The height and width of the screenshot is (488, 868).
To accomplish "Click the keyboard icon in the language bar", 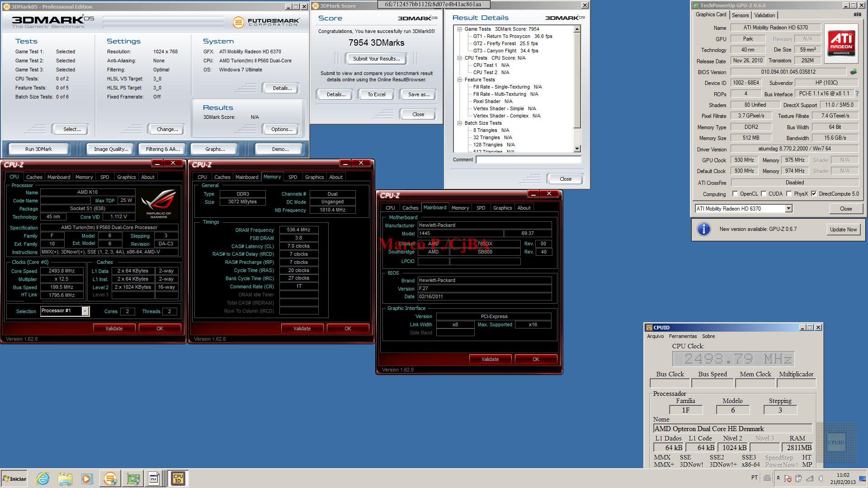I will 767,478.
